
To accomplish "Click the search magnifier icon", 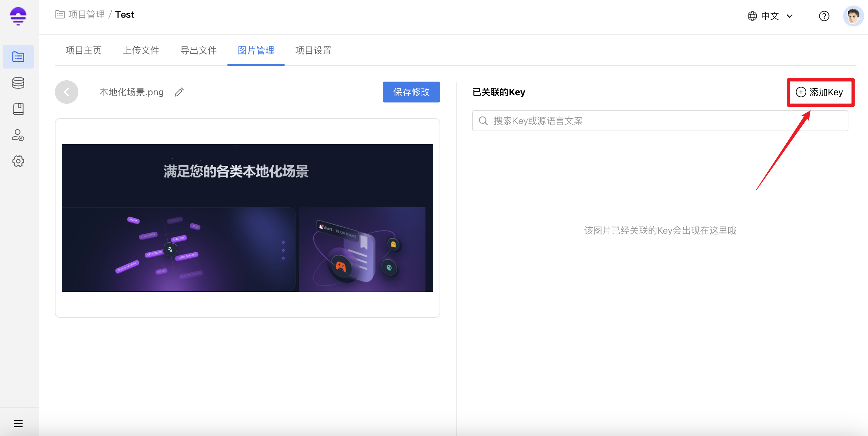I will pos(483,120).
